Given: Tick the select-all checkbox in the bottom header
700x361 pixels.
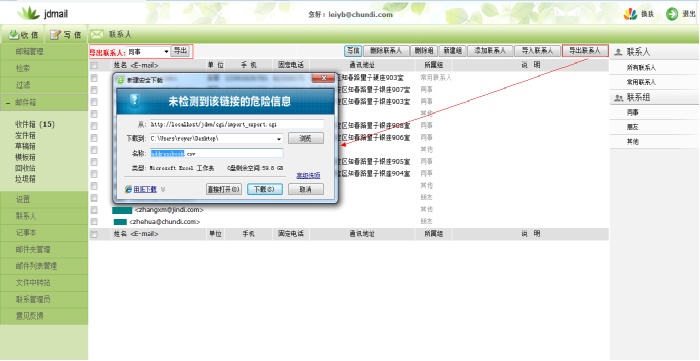Looking at the screenshot, I should (x=94, y=234).
